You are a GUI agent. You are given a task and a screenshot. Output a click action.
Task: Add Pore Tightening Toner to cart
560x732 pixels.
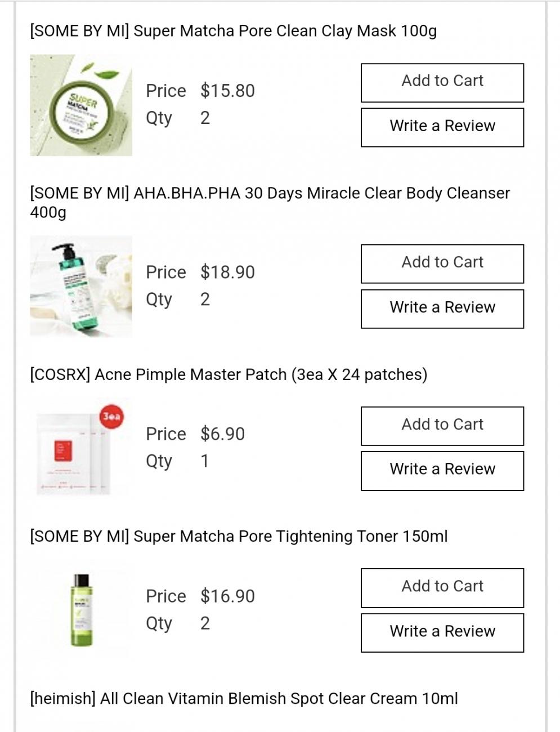click(442, 587)
